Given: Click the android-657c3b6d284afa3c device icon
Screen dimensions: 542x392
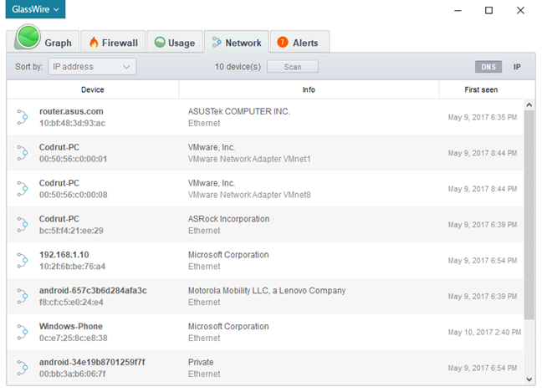Looking at the screenshot, I should (23, 297).
